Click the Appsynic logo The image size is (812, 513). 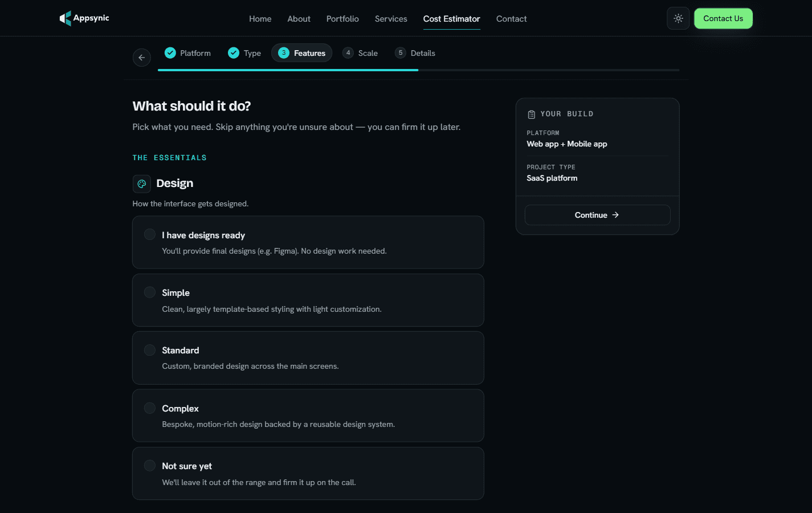pyautogui.click(x=84, y=18)
